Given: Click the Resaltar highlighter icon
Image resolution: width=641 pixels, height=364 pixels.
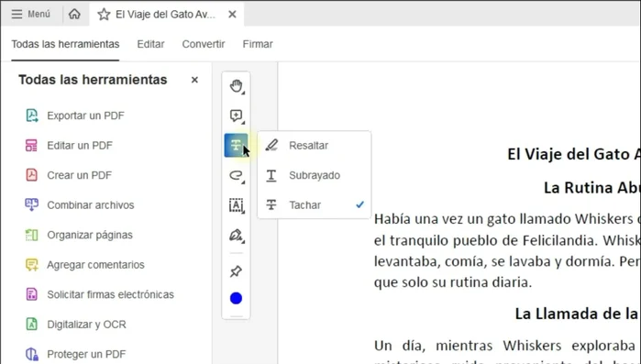Looking at the screenshot, I should pos(271,146).
